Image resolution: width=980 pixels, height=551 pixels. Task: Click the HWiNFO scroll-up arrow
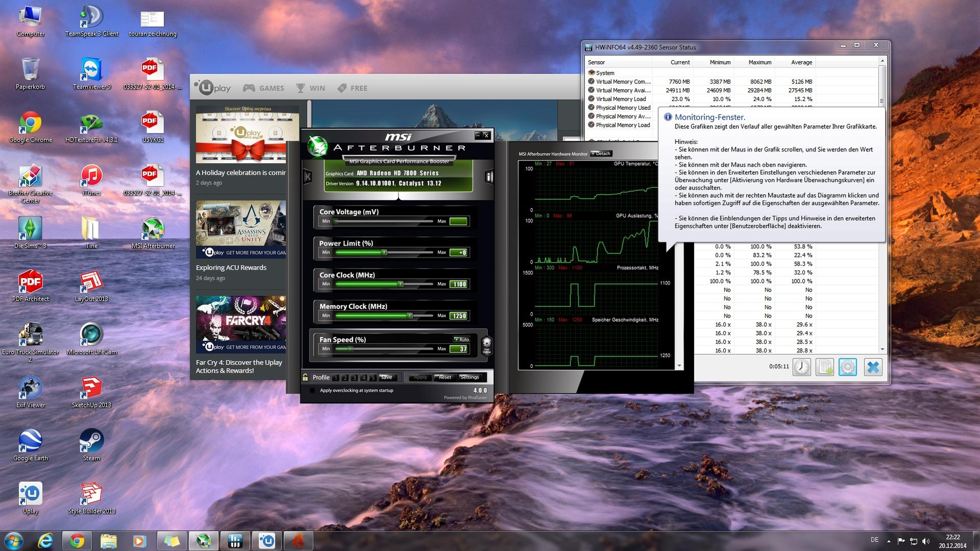click(x=882, y=61)
